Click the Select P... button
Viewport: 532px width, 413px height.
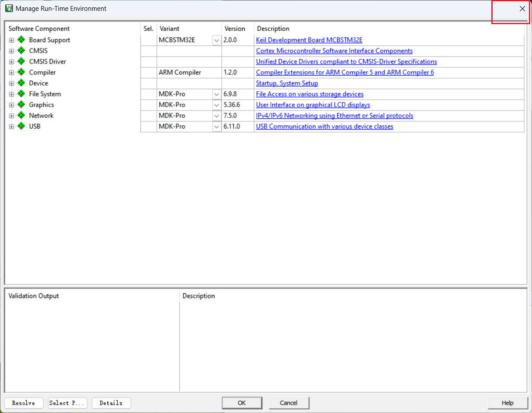(67, 403)
